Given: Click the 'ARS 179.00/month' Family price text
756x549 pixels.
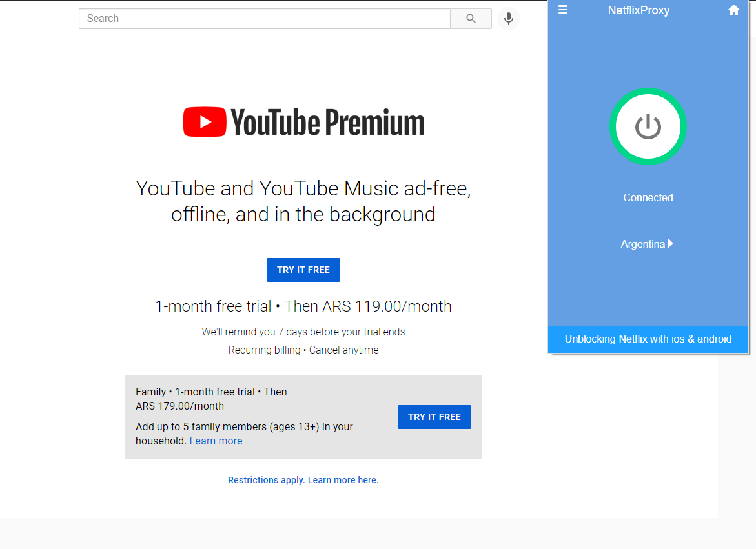Looking at the screenshot, I should (180, 406).
